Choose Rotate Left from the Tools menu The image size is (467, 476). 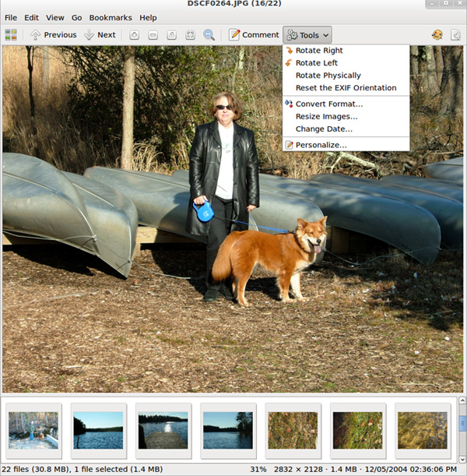pos(346,63)
